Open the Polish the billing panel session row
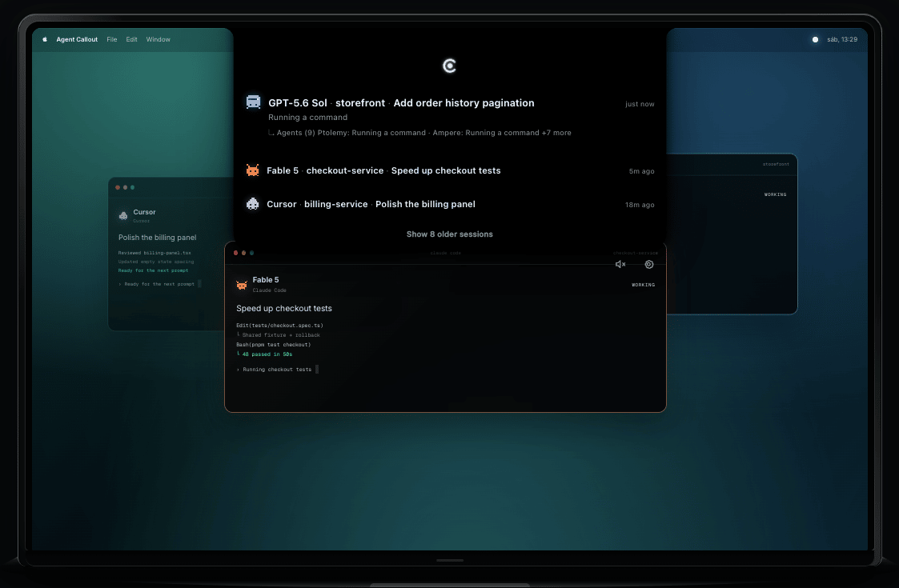This screenshot has width=899, height=588. [x=450, y=205]
